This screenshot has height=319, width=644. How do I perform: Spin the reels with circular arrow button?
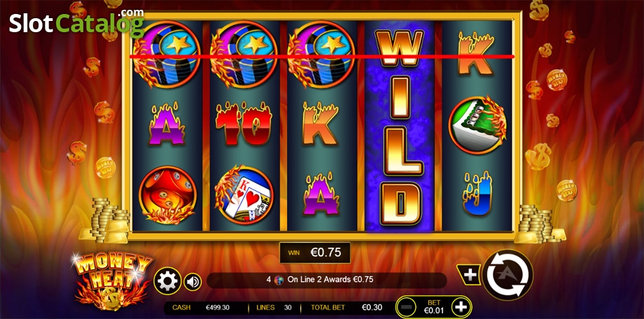point(507,275)
